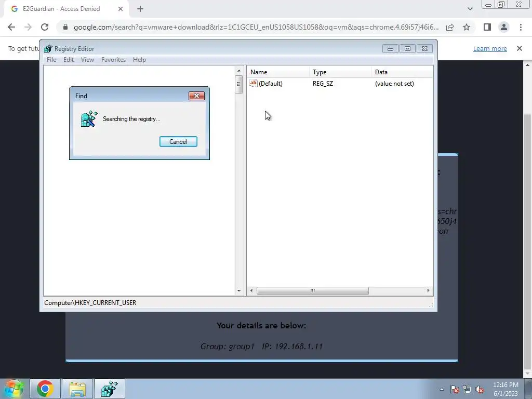Open the File menu in Registry Editor
Screen dimensions: 532x399
tap(51, 60)
